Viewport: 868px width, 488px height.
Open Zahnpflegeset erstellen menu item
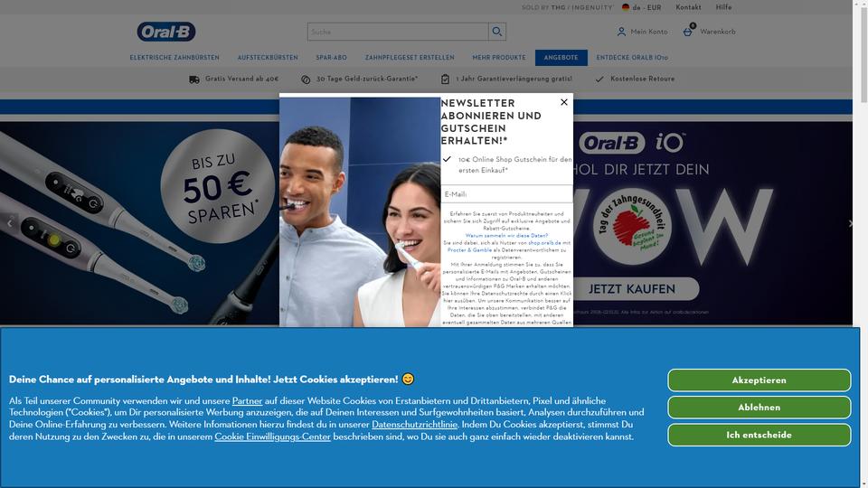[410, 58]
